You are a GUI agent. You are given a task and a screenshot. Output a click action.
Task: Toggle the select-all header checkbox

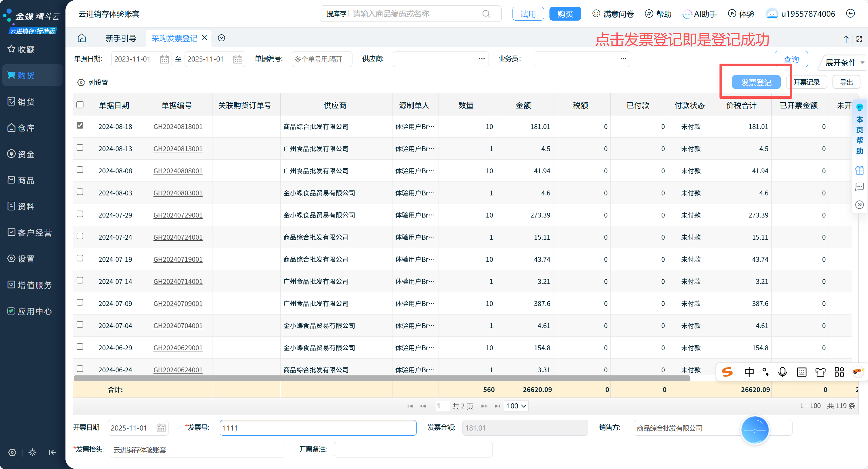pyautogui.click(x=80, y=105)
